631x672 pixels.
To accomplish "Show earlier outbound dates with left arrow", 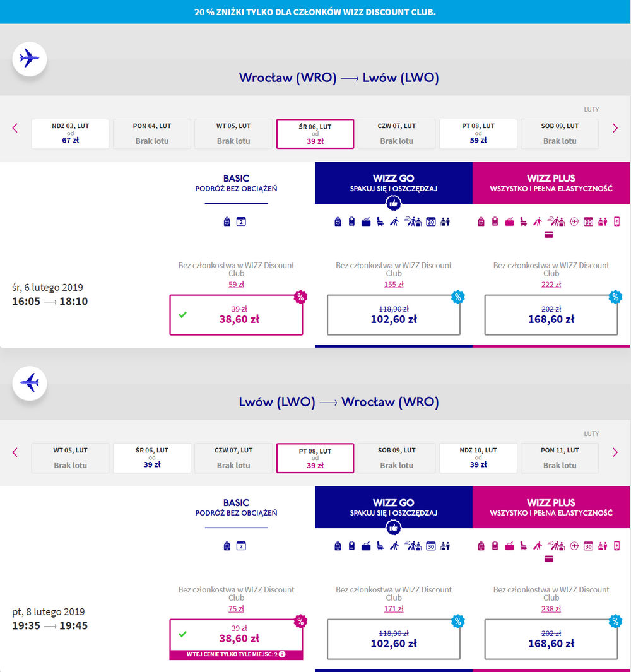I will pyautogui.click(x=15, y=128).
